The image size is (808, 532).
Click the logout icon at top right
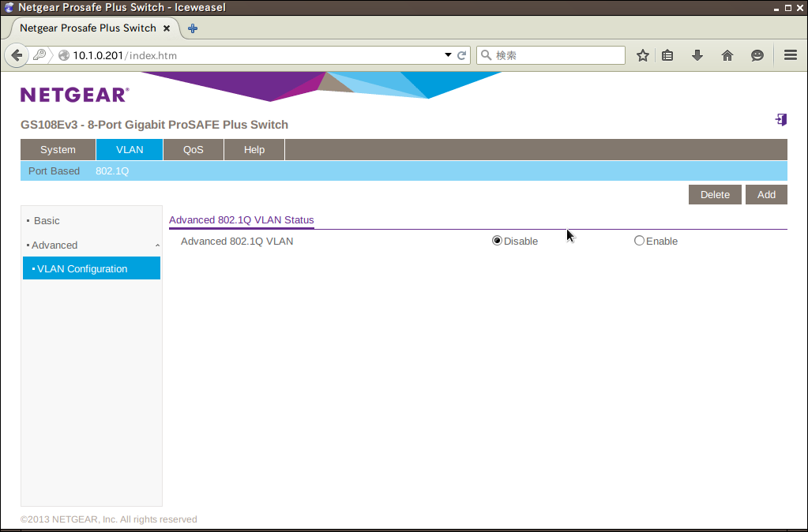click(x=780, y=120)
